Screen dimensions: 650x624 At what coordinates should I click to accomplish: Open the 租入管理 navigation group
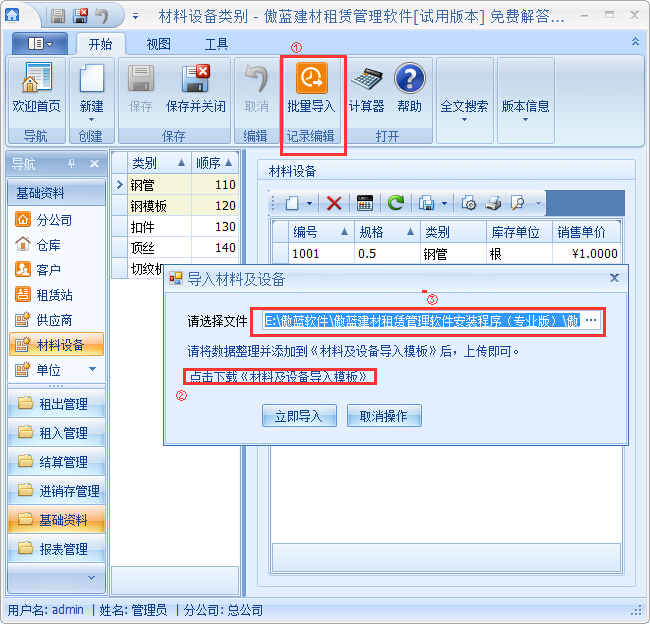pyautogui.click(x=56, y=432)
